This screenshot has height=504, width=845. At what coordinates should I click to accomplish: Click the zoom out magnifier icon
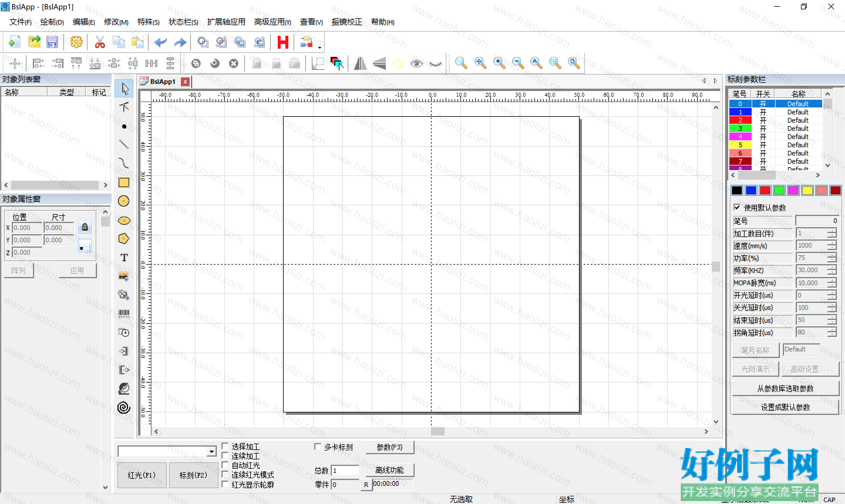point(518,63)
